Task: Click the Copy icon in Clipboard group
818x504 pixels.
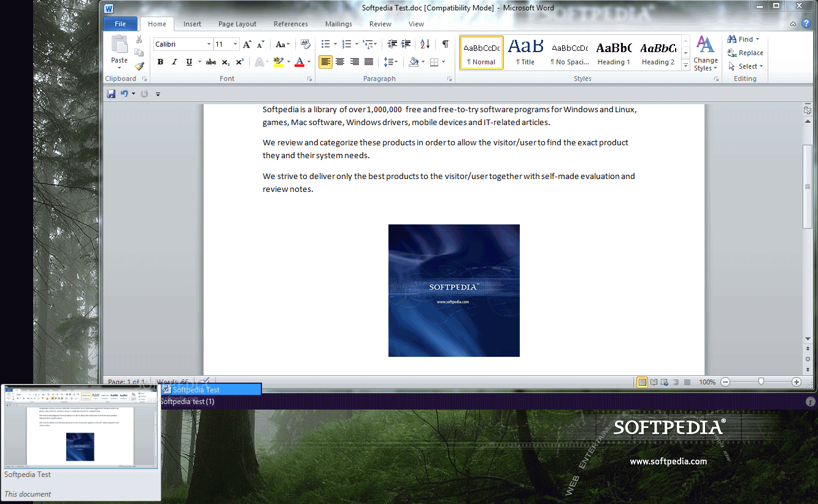Action: [139, 53]
